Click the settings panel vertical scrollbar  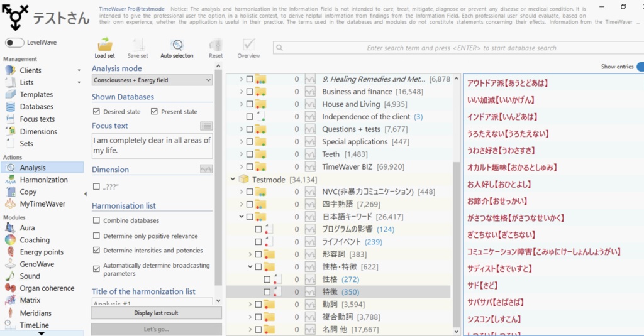(x=218, y=178)
